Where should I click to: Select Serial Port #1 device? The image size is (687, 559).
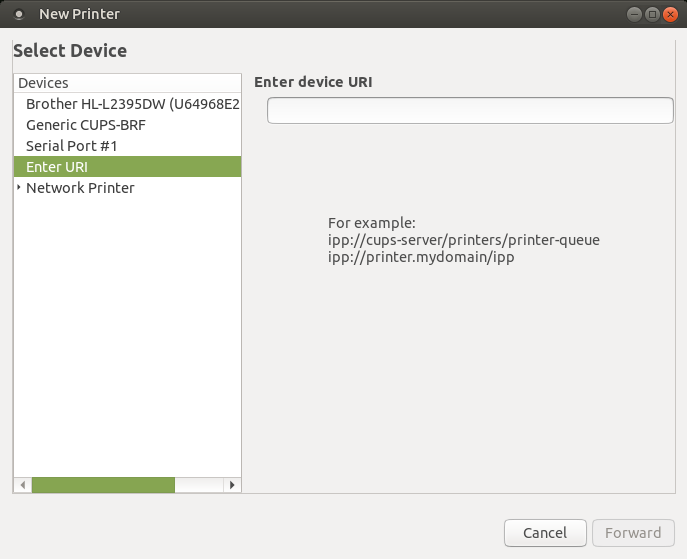tap(127, 146)
